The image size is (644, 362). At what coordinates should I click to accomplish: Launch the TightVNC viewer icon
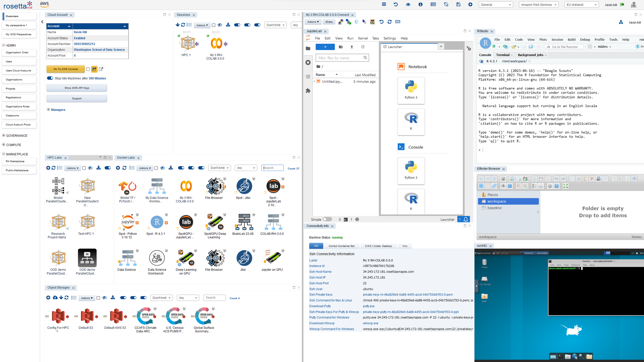[x=372, y=22]
